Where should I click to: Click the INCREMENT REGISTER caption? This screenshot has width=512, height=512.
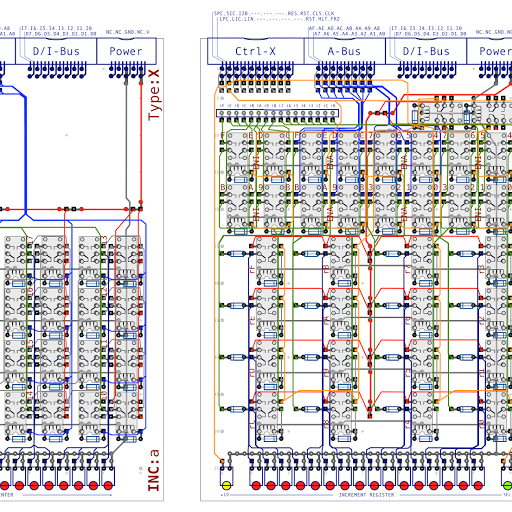[366, 495]
